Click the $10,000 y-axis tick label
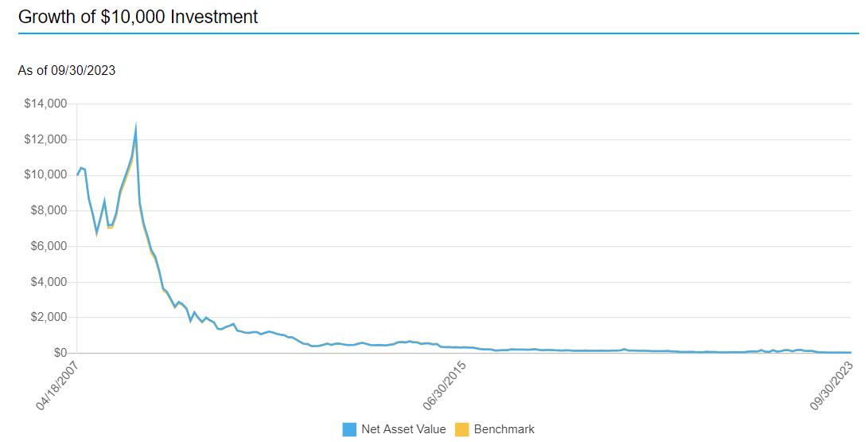Image resolution: width=868 pixels, height=442 pixels. tap(46, 175)
